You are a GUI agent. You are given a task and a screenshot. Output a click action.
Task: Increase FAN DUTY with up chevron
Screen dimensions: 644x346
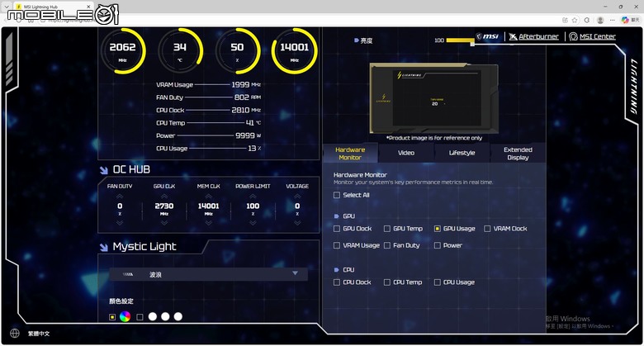120,196
